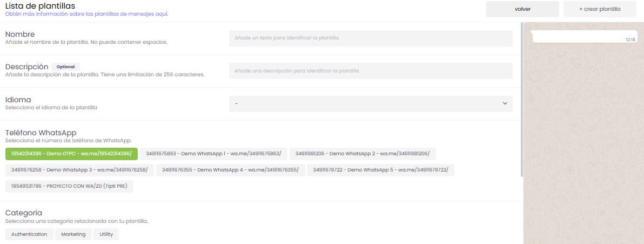Open the Idioma dropdown
Viewport: 644px width, 244px height.
coord(371,104)
